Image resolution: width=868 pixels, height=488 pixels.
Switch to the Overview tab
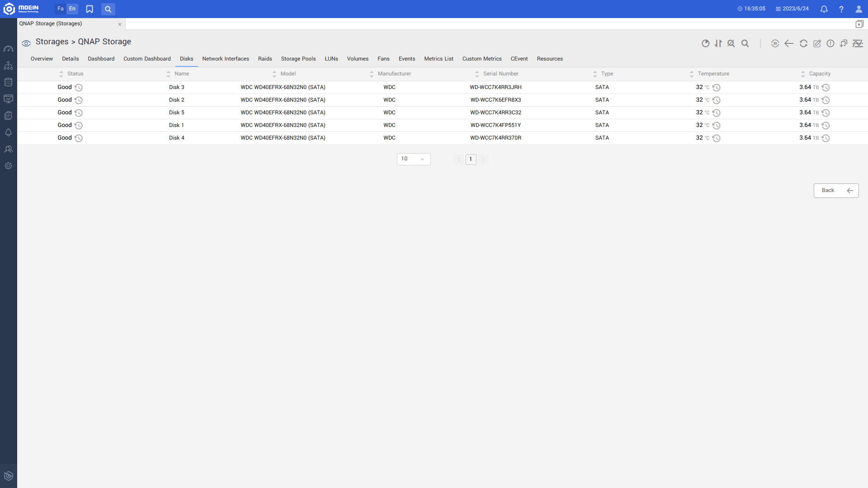42,59
